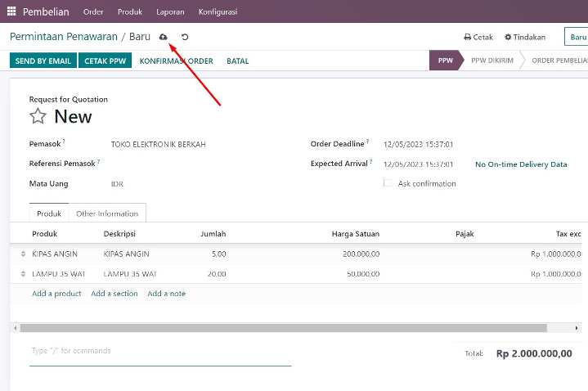Toggle the favorite star next to New

(38, 116)
